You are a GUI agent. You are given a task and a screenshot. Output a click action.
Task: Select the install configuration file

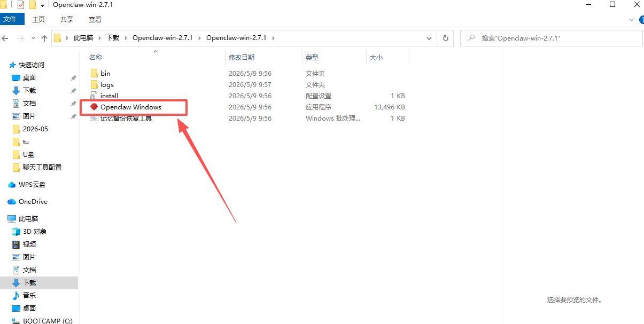tap(109, 96)
